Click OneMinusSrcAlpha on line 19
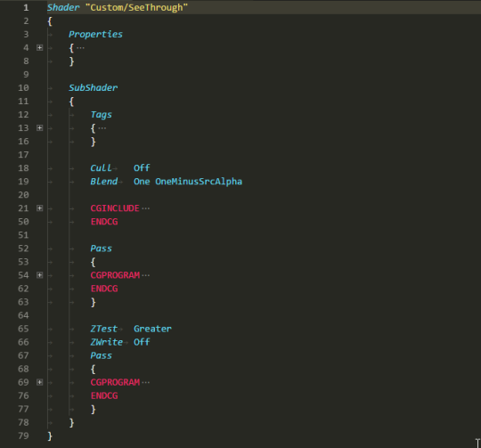 pos(199,182)
